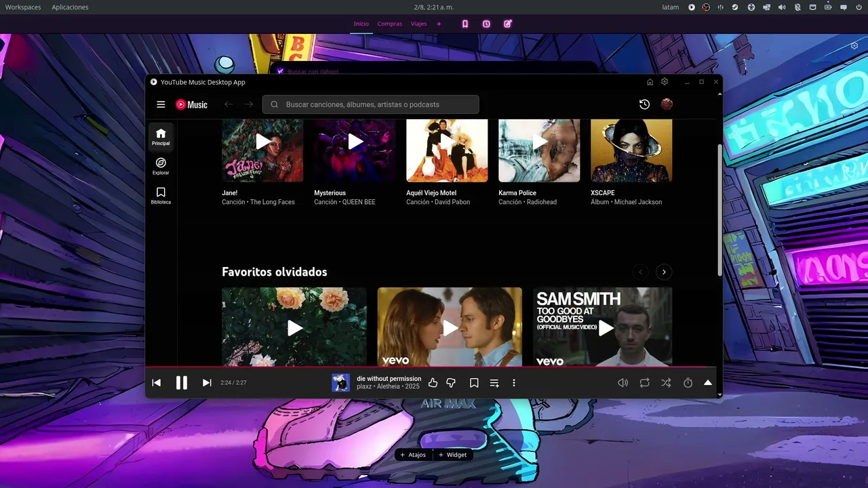Expand the now playing panel arrow
The image size is (868, 488).
click(708, 383)
